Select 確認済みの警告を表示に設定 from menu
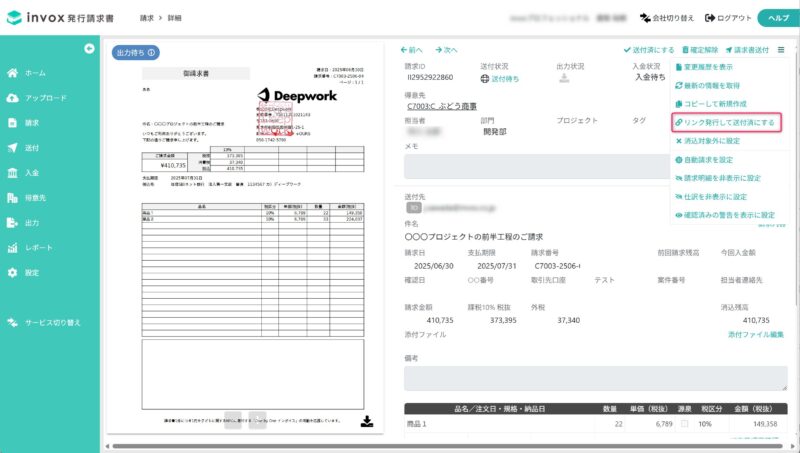Image resolution: width=800 pixels, height=453 pixels. [724, 215]
